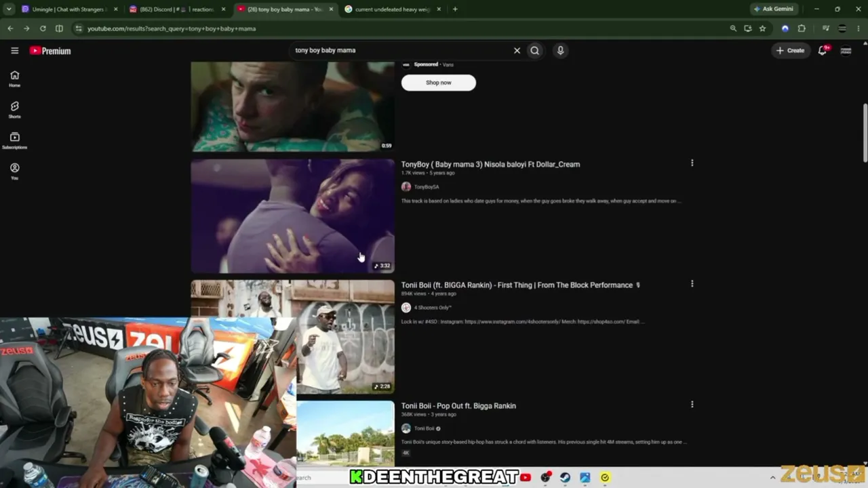Visit the Tonii Boii channel link
The image size is (868, 488).
pyautogui.click(x=425, y=428)
